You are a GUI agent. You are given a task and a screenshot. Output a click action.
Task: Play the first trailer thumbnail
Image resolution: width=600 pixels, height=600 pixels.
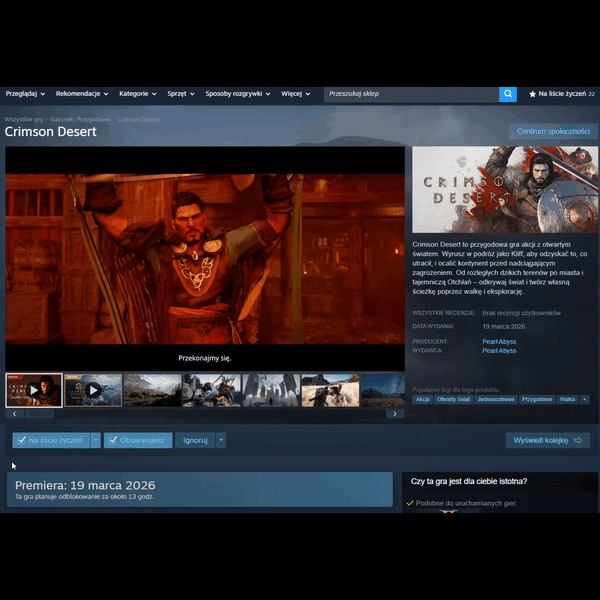pos(34,390)
